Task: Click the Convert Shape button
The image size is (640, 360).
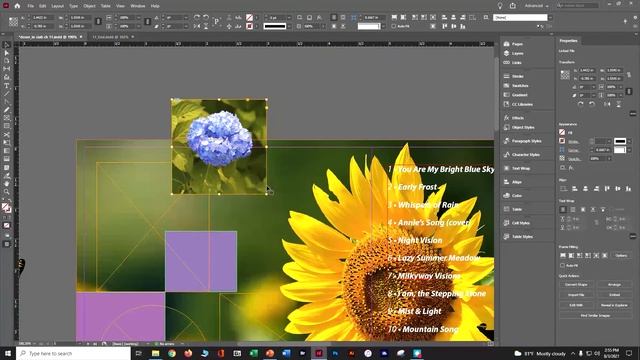Action: click(x=576, y=284)
